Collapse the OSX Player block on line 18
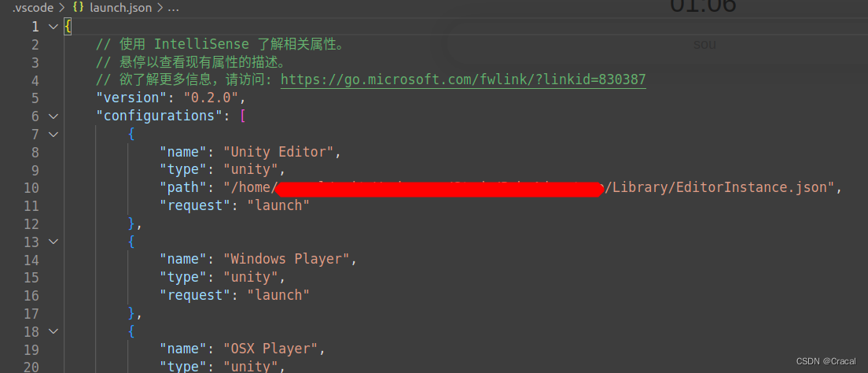This screenshot has height=373, width=868. [53, 331]
